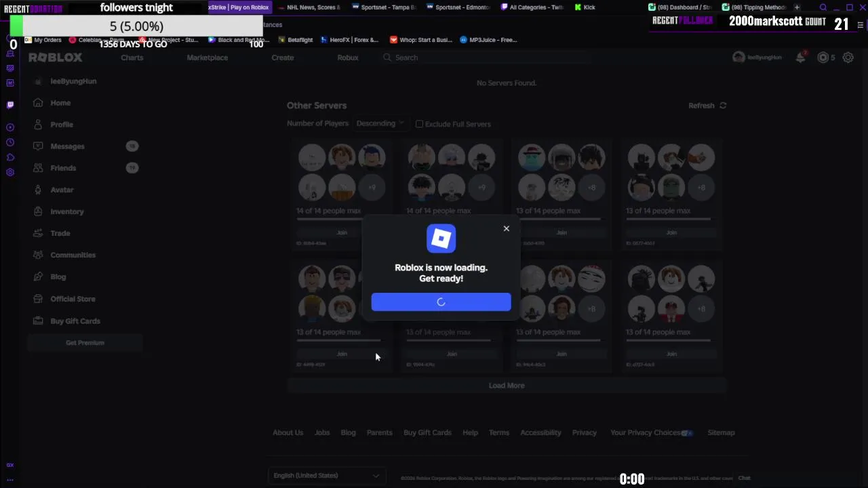Open the My Orders bookmark
The image size is (868, 488).
coord(43,40)
